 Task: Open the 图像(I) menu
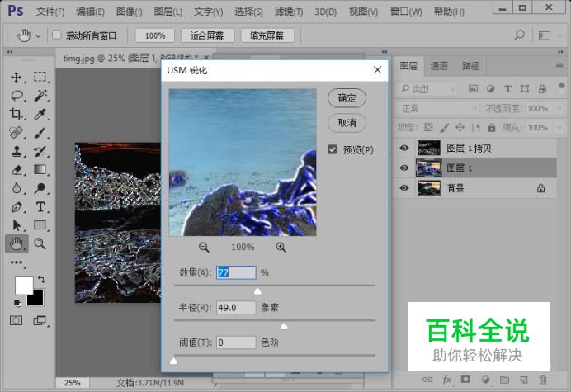click(x=130, y=12)
